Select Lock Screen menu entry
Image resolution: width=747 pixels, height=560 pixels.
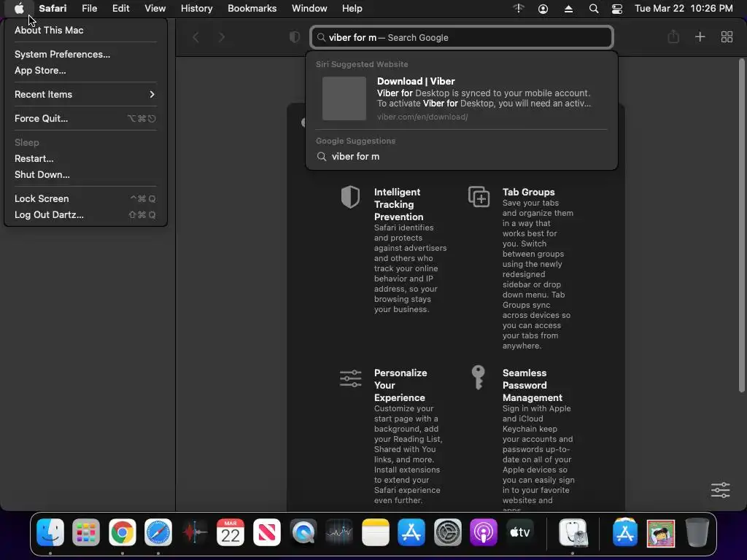click(x=86, y=198)
